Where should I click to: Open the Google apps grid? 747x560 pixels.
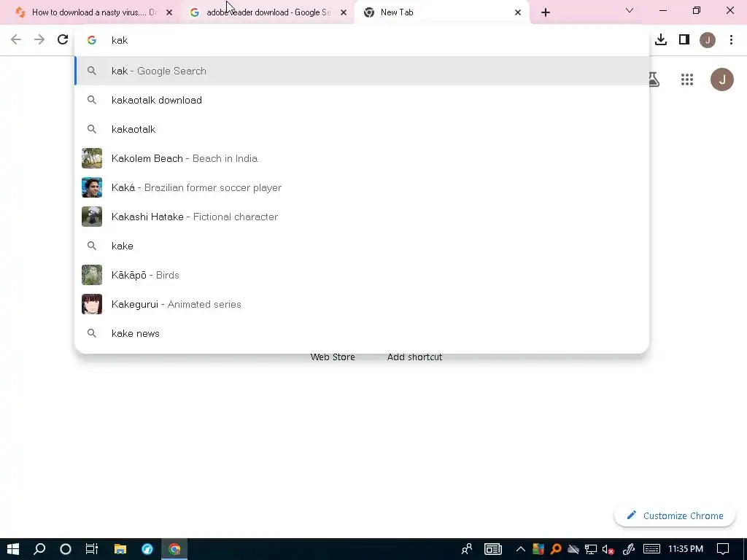[x=687, y=79]
